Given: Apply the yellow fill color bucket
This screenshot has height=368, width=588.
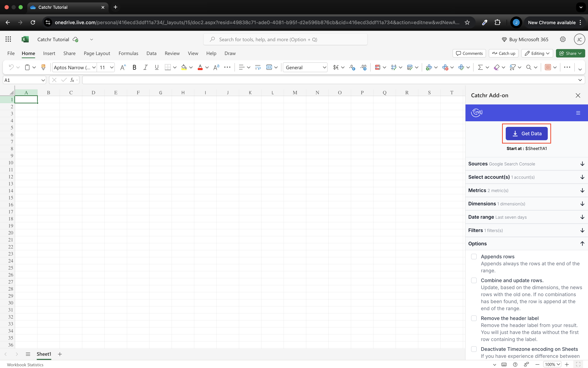Looking at the screenshot, I should [x=184, y=67].
